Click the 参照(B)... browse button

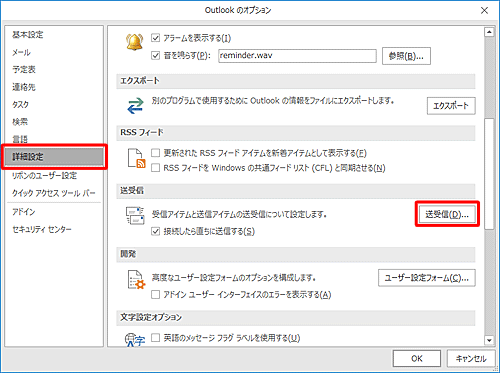[x=406, y=56]
